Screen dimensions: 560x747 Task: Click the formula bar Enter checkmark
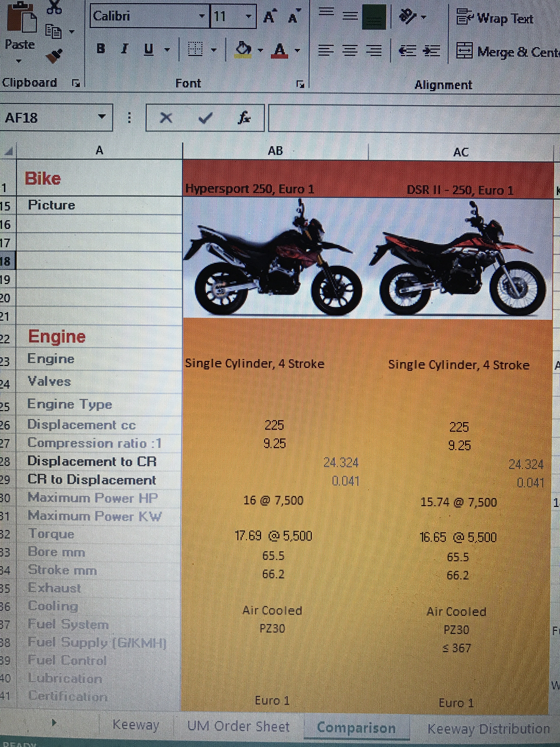tap(205, 118)
